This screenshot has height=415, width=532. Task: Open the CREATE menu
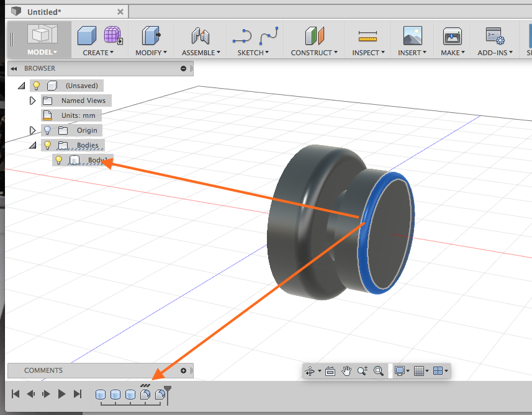click(98, 53)
